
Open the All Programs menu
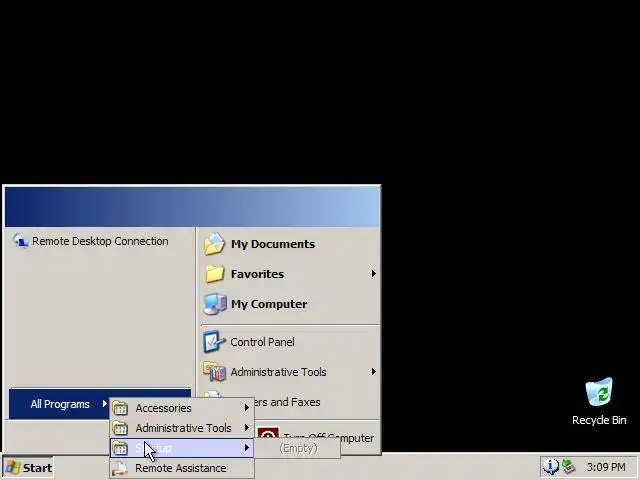pyautogui.click(x=59, y=404)
